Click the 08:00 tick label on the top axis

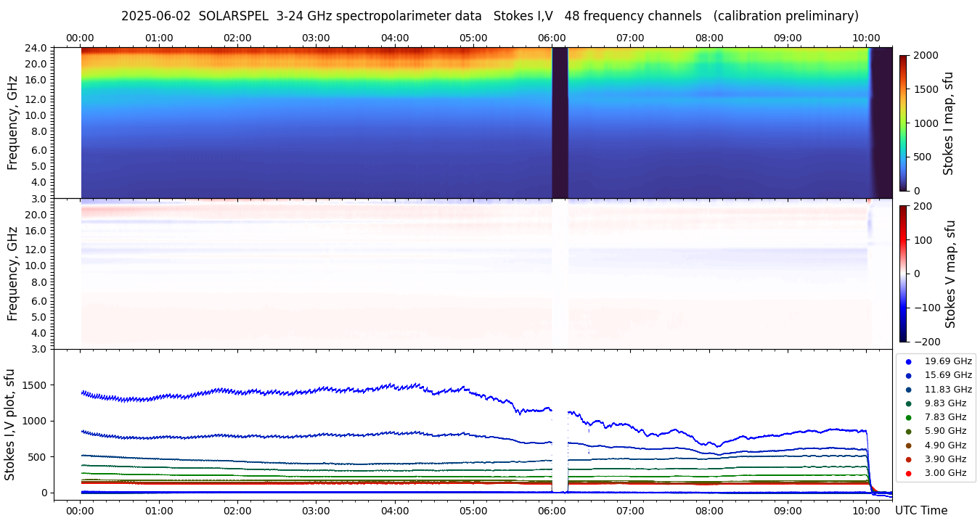click(709, 38)
